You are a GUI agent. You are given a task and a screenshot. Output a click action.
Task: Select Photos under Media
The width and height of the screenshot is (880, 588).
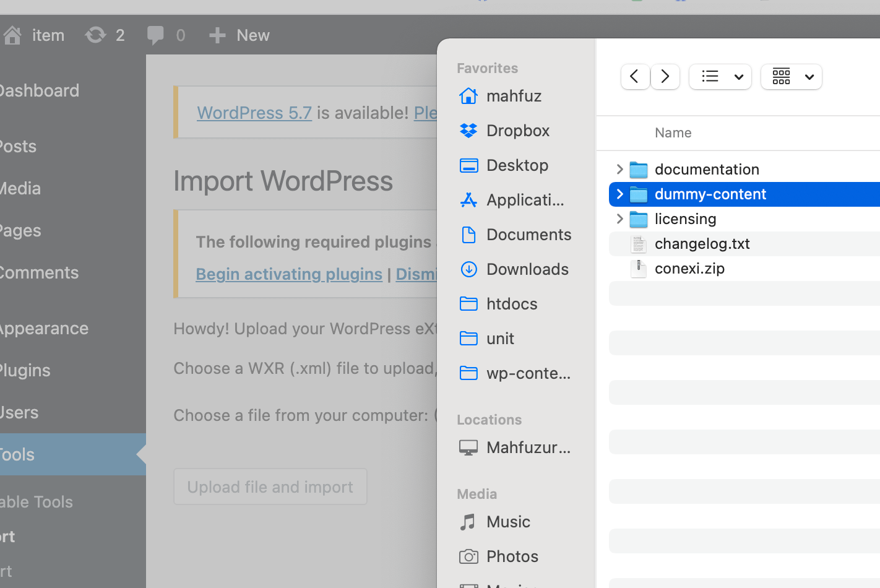coord(512,556)
